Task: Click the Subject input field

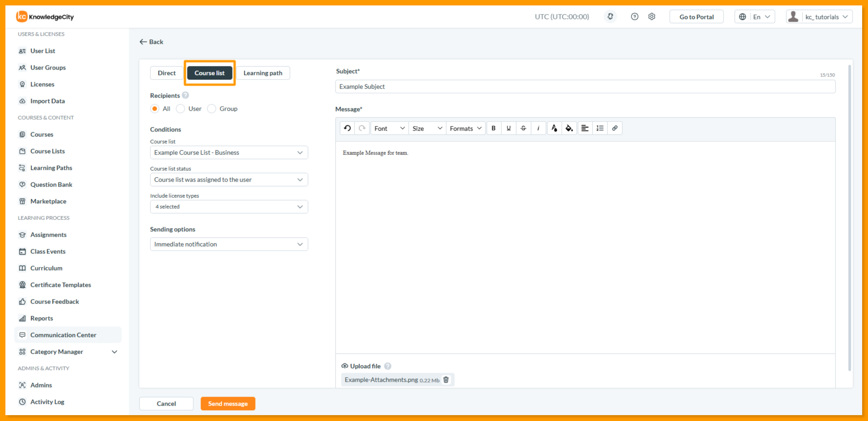Action: click(x=585, y=87)
